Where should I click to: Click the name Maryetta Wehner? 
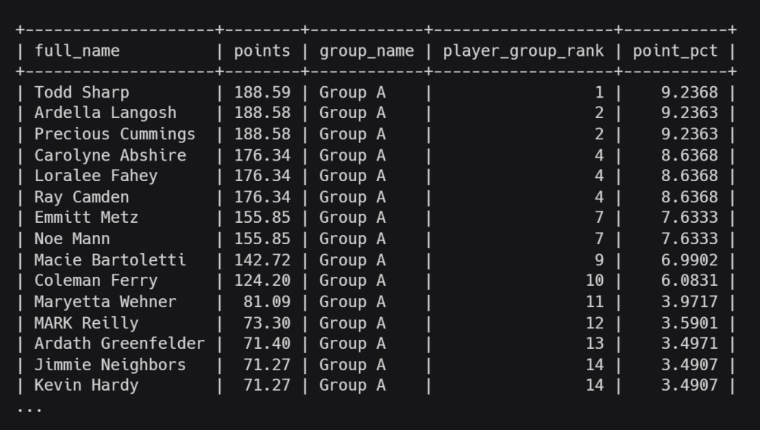coord(105,302)
